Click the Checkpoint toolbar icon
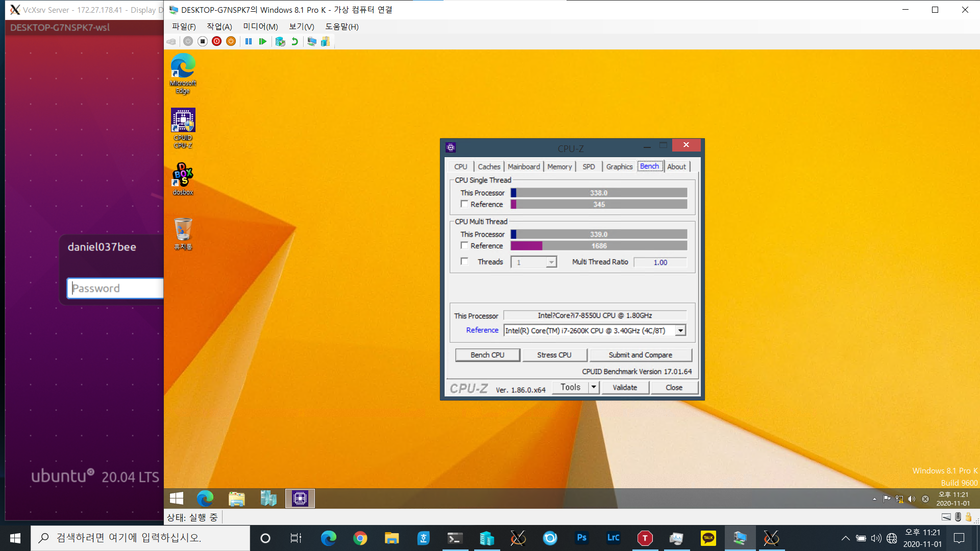This screenshot has height=551, width=980. [280, 41]
